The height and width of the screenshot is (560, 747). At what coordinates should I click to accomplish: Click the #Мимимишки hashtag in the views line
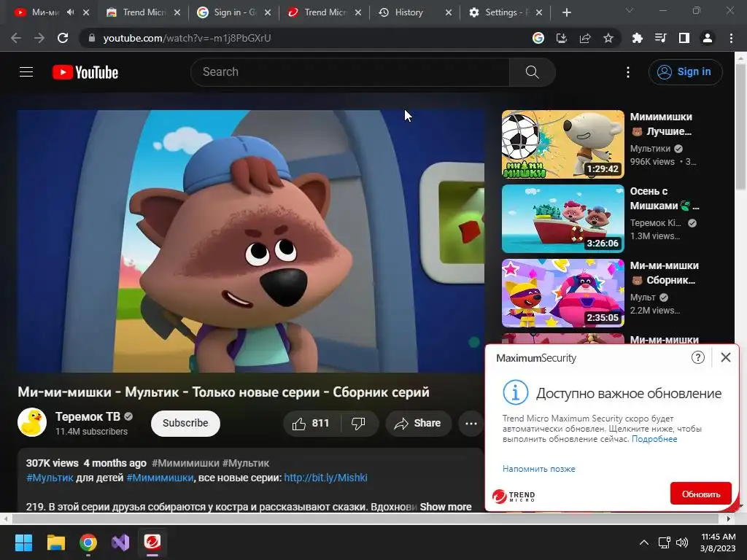[185, 463]
